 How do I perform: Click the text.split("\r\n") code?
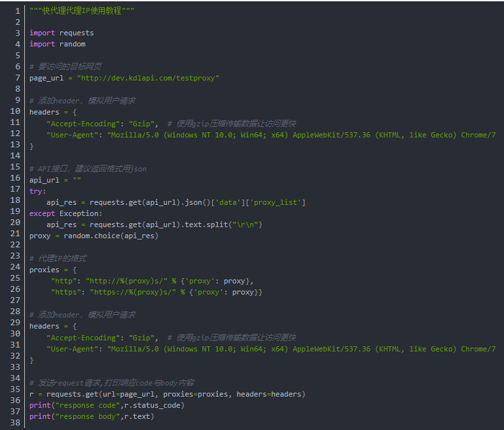224,224
